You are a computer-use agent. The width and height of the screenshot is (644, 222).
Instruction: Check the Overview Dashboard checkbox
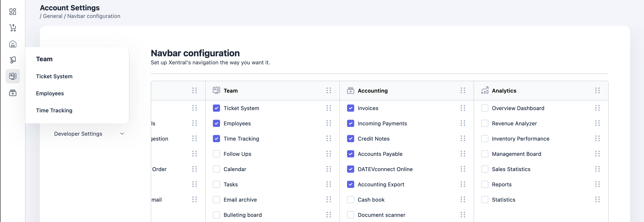coord(485,108)
